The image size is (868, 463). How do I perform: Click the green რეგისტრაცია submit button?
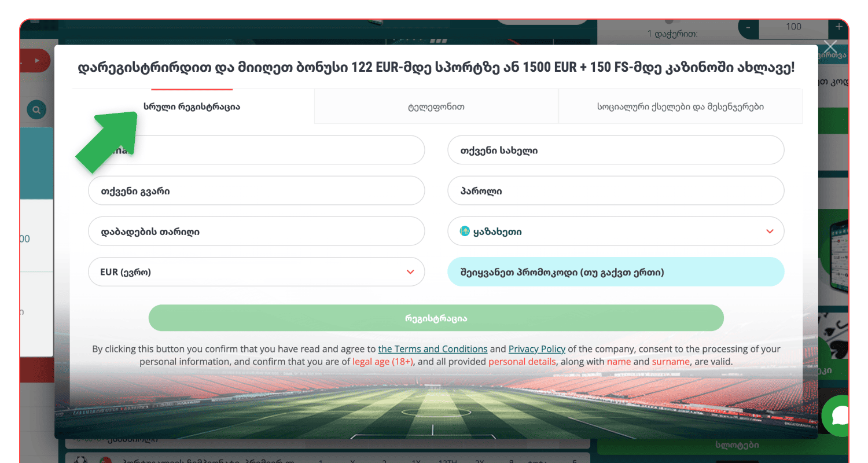click(x=436, y=318)
